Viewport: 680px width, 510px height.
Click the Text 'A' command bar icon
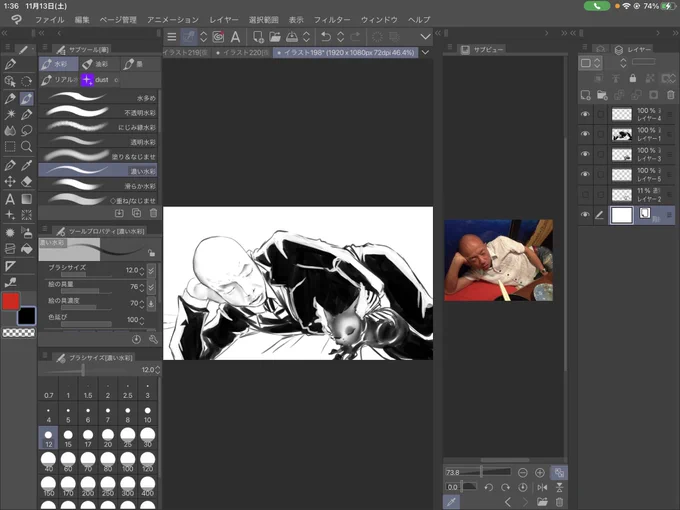click(235, 37)
